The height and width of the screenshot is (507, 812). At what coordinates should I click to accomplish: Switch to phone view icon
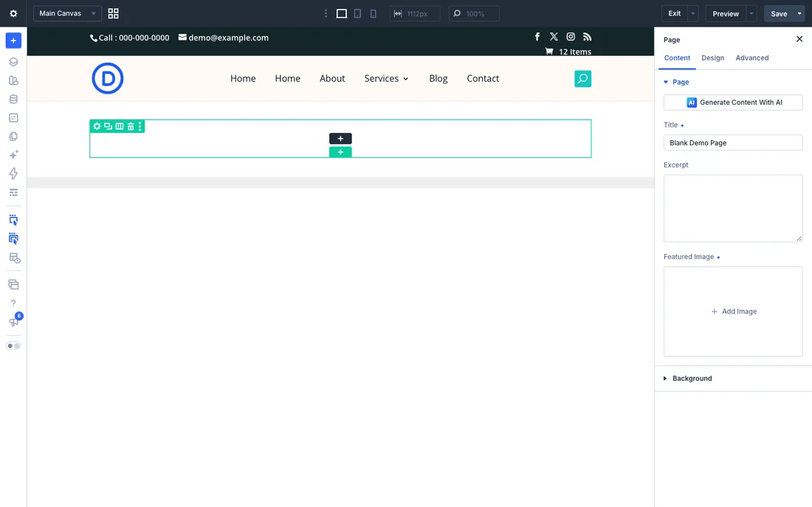pyautogui.click(x=373, y=13)
